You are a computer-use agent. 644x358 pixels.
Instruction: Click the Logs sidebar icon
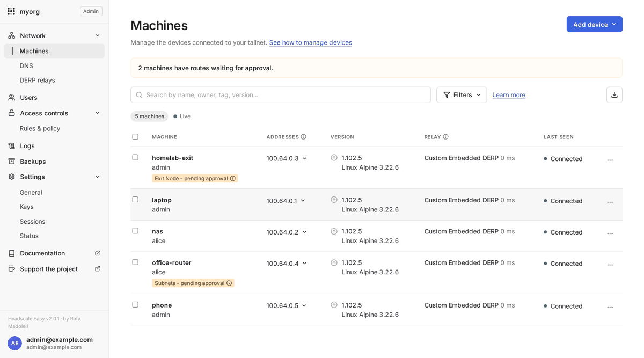[x=12, y=146]
